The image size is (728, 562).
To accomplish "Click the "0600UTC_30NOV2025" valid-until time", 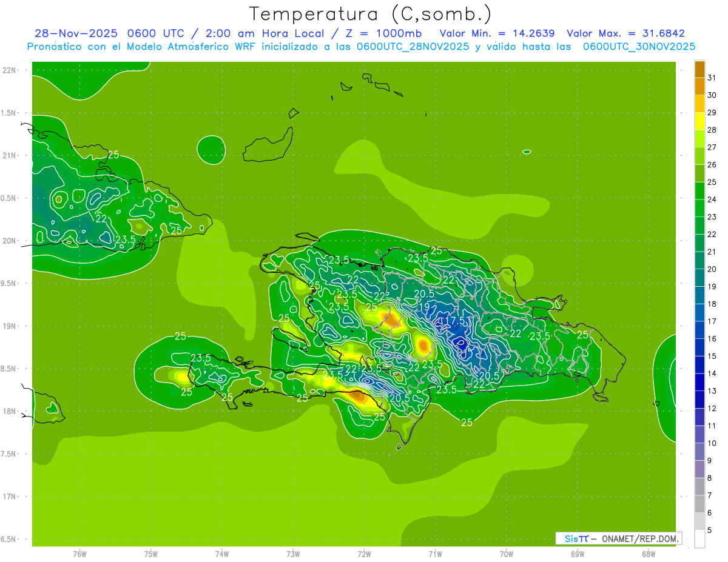I will [x=639, y=47].
